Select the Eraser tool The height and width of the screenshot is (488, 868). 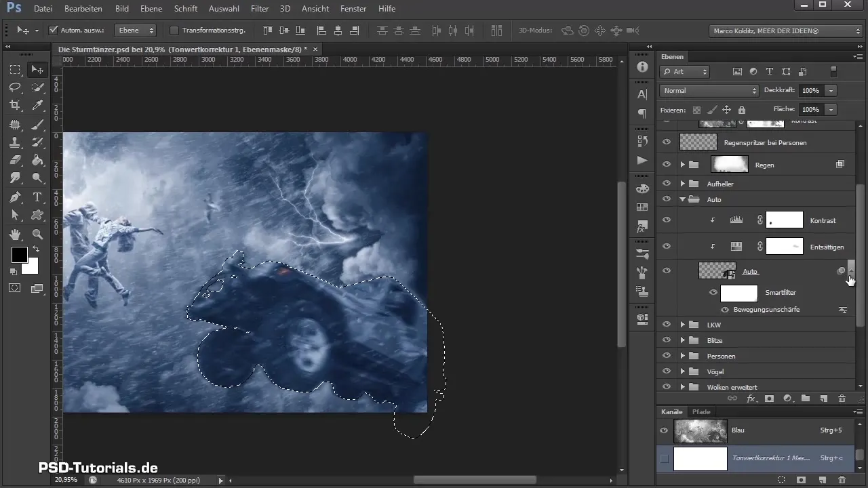tap(15, 161)
